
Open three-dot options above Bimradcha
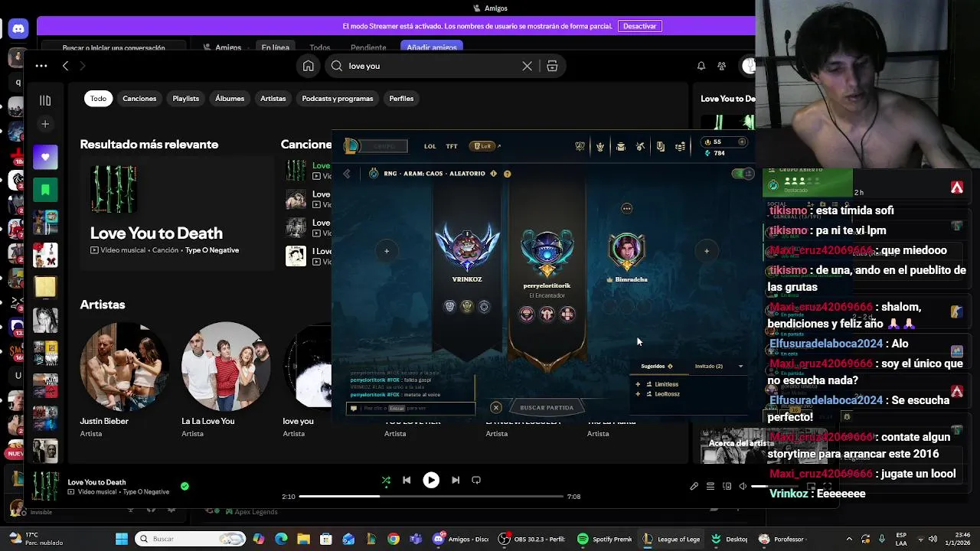tap(626, 208)
